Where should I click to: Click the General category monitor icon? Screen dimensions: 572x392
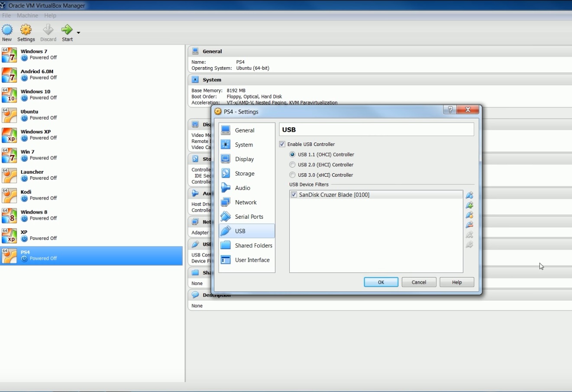[x=226, y=130]
